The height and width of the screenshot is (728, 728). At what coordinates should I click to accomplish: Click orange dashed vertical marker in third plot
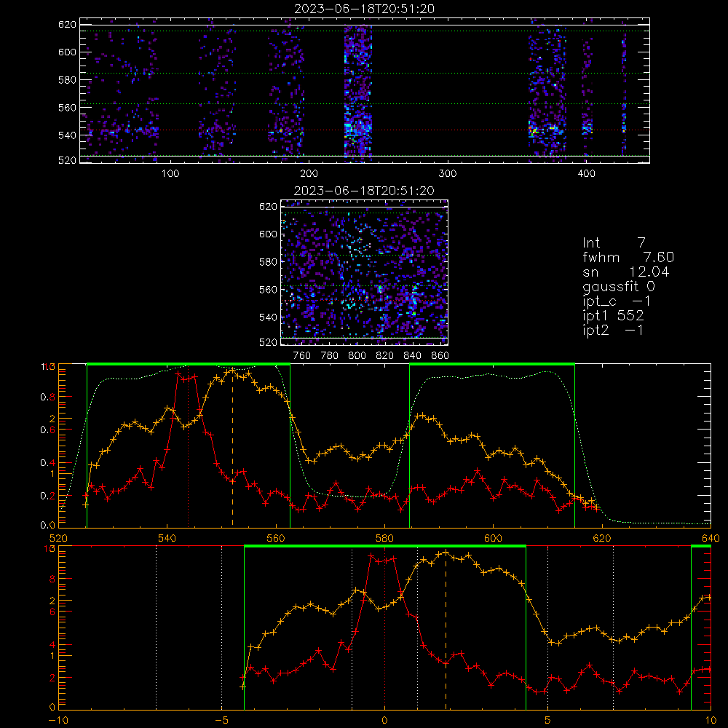[233, 448]
